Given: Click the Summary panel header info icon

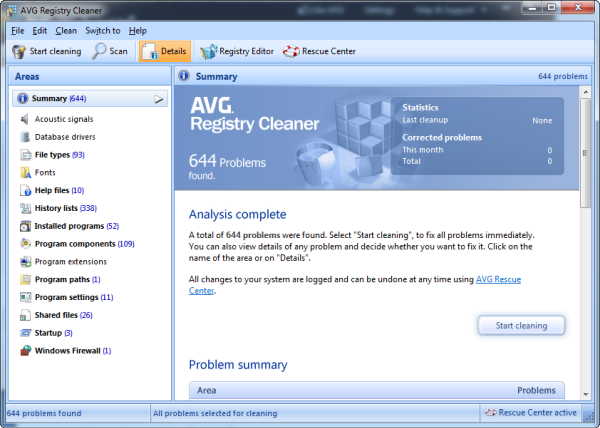Looking at the screenshot, I should 184,76.
